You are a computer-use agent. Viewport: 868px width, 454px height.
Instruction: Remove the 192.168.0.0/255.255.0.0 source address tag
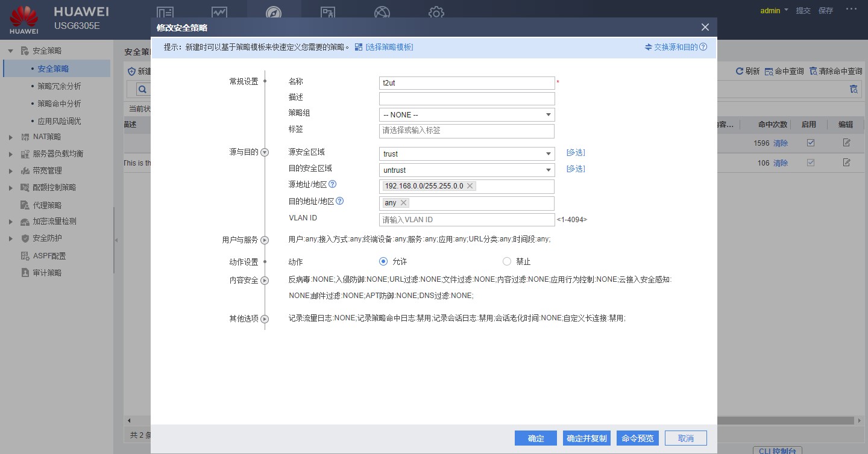pos(470,186)
